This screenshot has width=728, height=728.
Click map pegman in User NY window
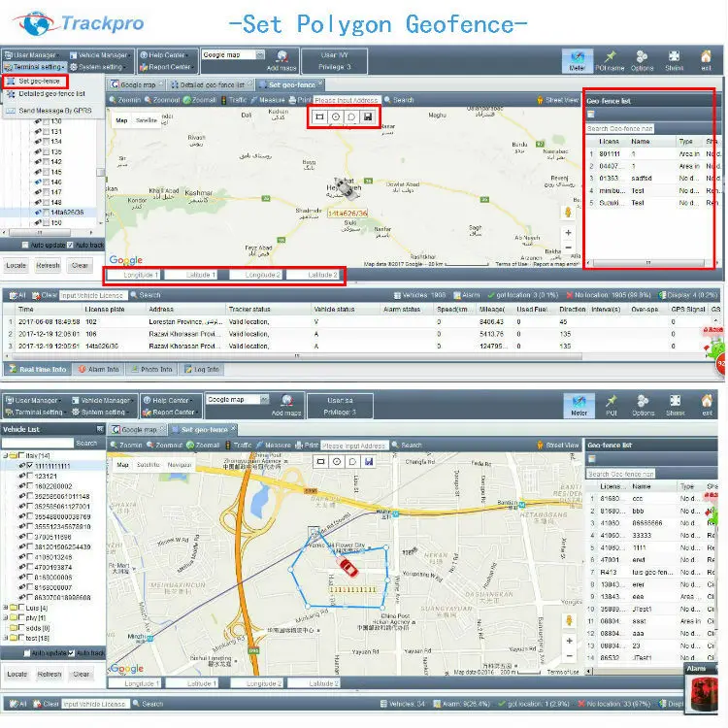[568, 213]
